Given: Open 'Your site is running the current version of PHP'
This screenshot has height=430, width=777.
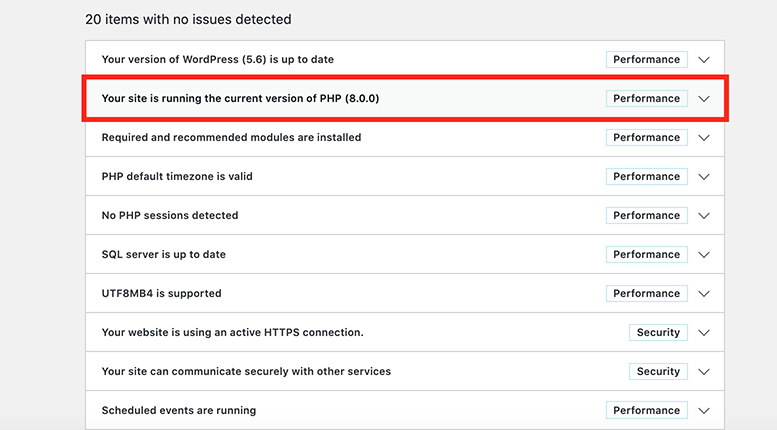Looking at the screenshot, I should (x=240, y=99).
